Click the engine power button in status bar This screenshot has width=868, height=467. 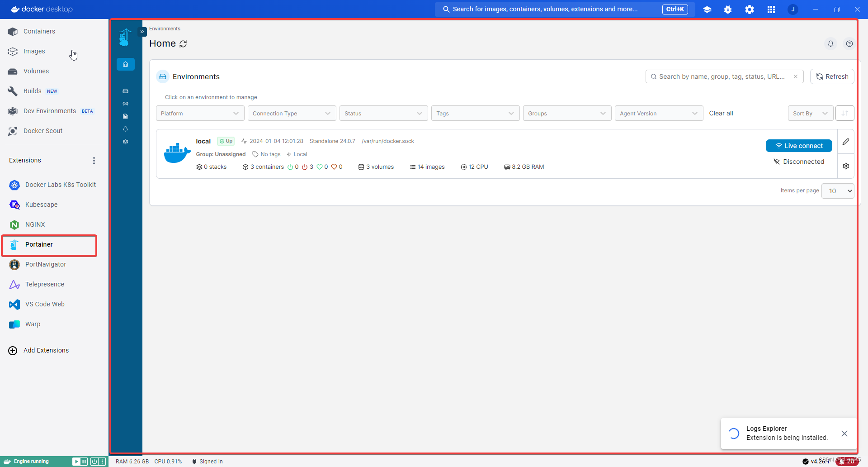pyautogui.click(x=94, y=462)
